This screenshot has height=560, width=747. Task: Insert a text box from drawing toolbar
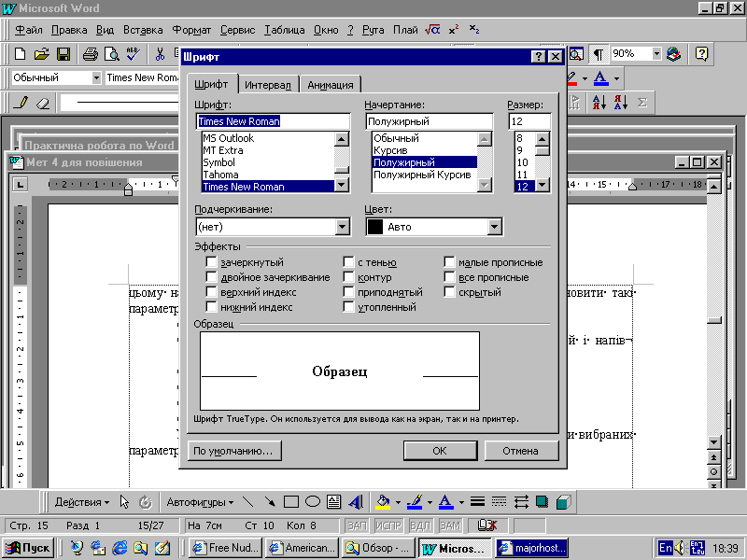point(334,502)
